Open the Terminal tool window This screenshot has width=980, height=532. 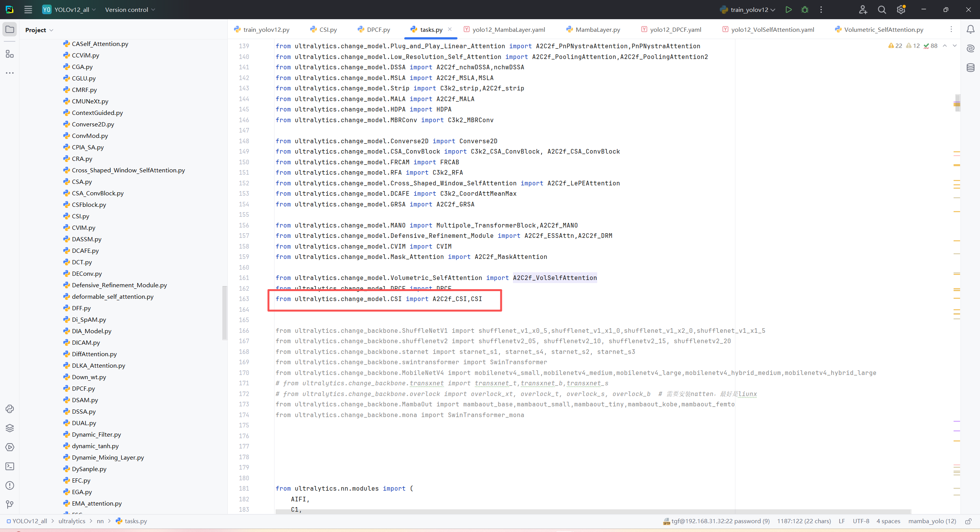point(10,466)
